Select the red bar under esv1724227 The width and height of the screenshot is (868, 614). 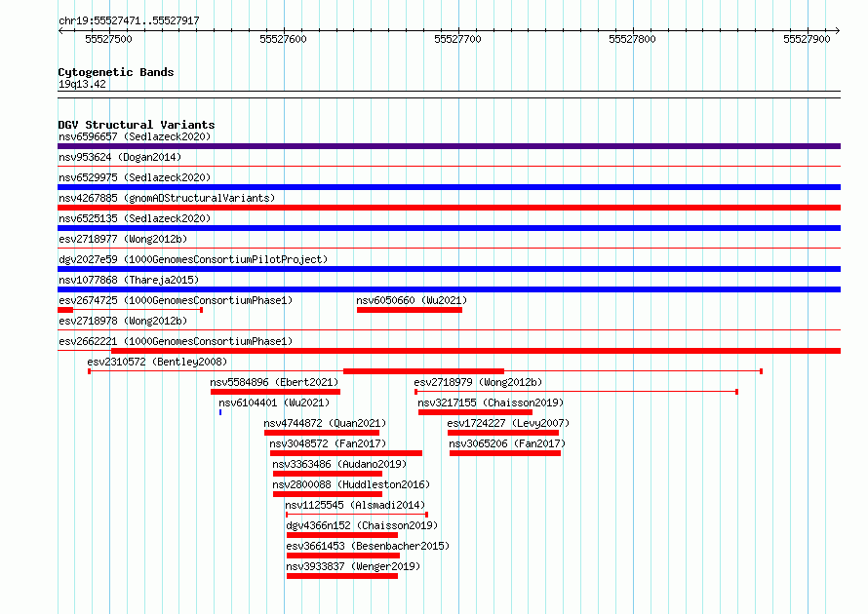(x=503, y=433)
